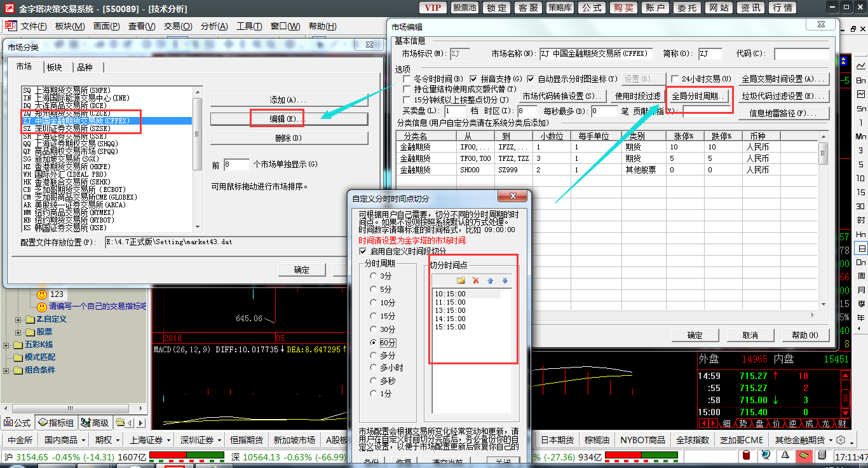Click the 垃圾代码过滤设置 button
The height and width of the screenshot is (468, 868).
(x=784, y=96)
